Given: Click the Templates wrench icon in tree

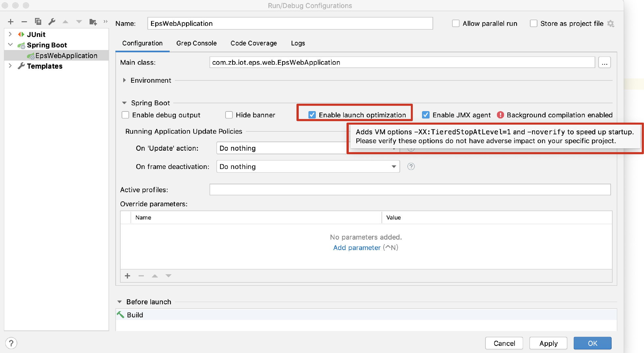Looking at the screenshot, I should click(21, 66).
